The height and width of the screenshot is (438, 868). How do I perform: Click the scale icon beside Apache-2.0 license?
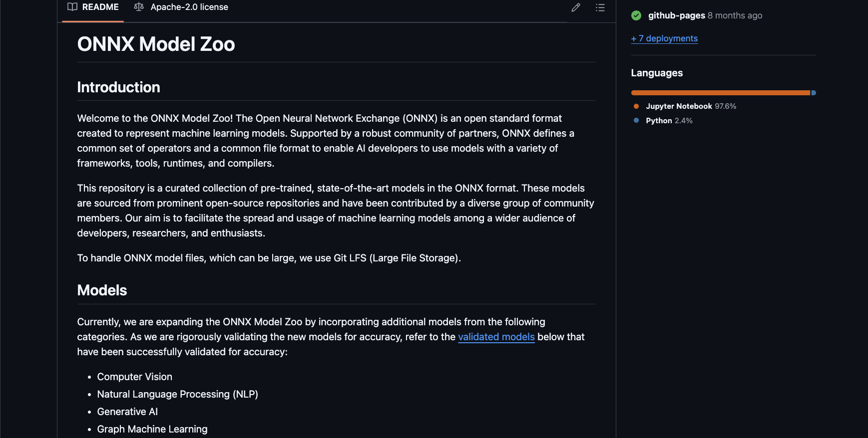click(139, 7)
